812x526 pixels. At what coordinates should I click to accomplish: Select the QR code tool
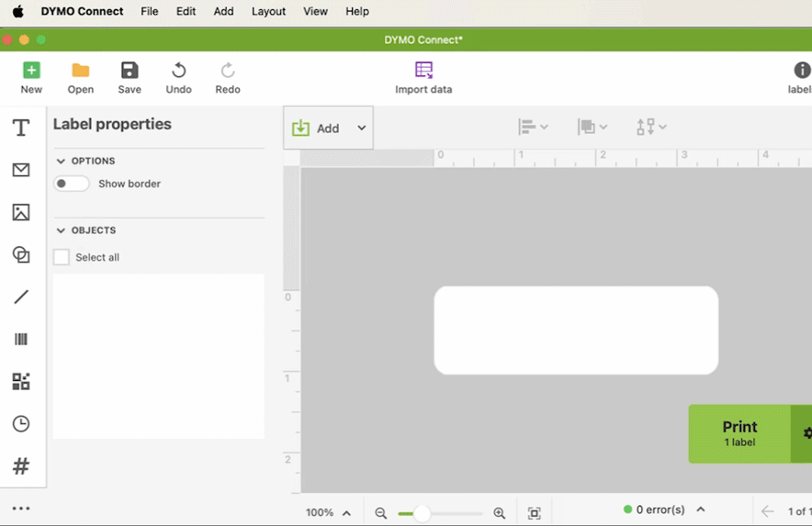pos(21,381)
